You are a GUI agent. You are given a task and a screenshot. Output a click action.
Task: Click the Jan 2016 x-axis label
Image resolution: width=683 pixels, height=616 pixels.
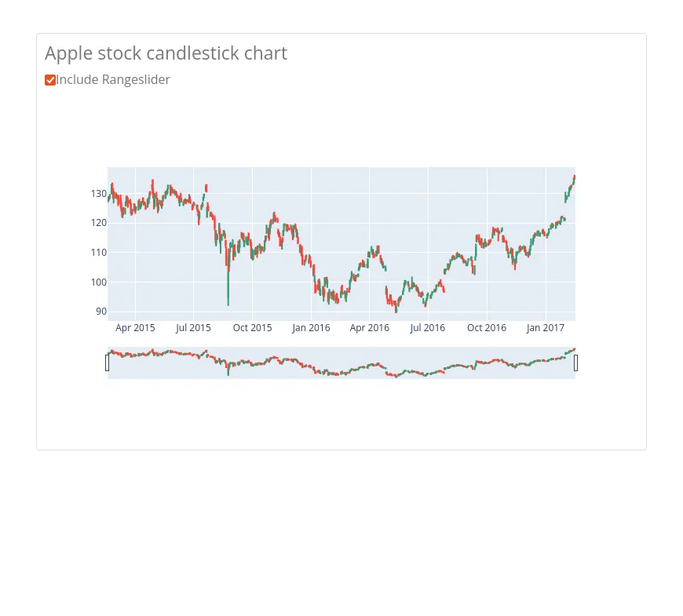tap(311, 328)
